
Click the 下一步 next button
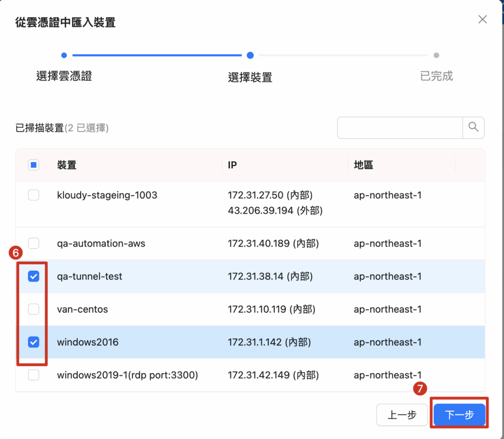(x=459, y=415)
